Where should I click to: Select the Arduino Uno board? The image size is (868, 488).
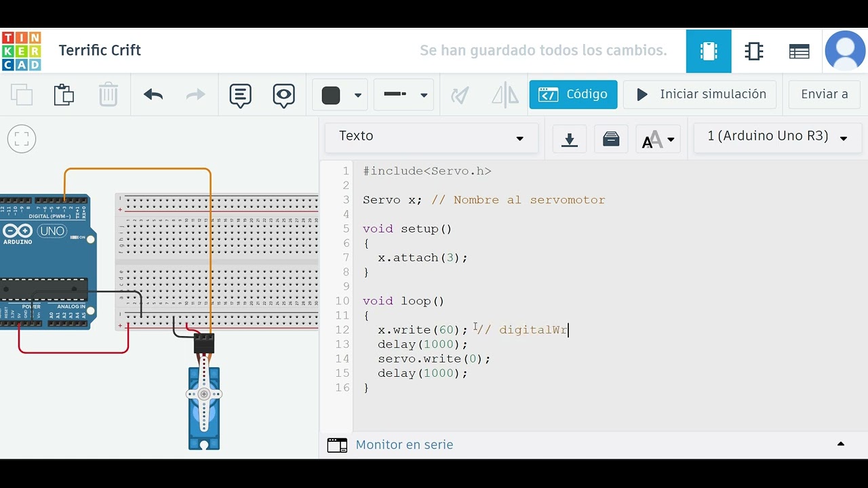[x=45, y=261]
